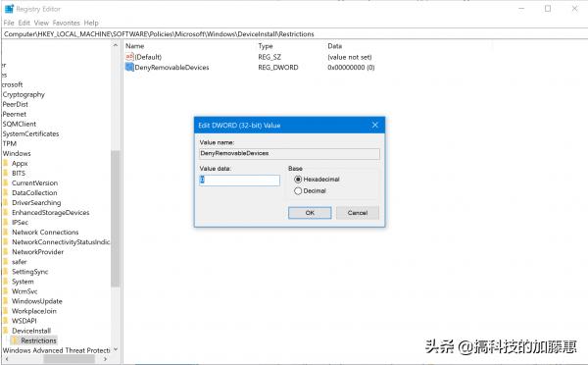Click the Value data input field
Screen dimensions: 588x365
pos(240,181)
